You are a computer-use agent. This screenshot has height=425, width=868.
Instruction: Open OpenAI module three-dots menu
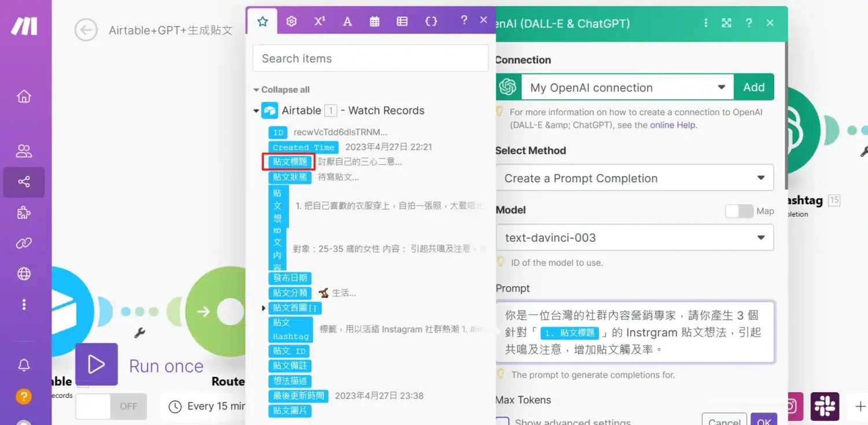tap(706, 23)
